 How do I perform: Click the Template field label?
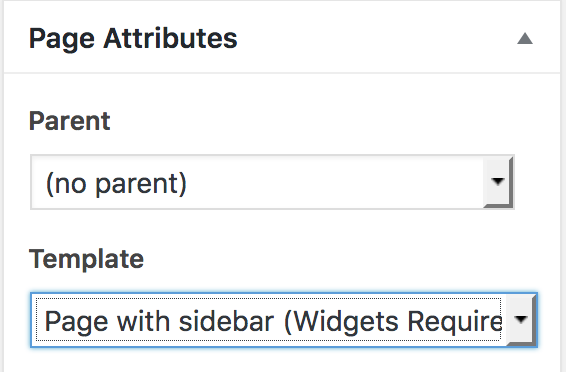(x=86, y=259)
